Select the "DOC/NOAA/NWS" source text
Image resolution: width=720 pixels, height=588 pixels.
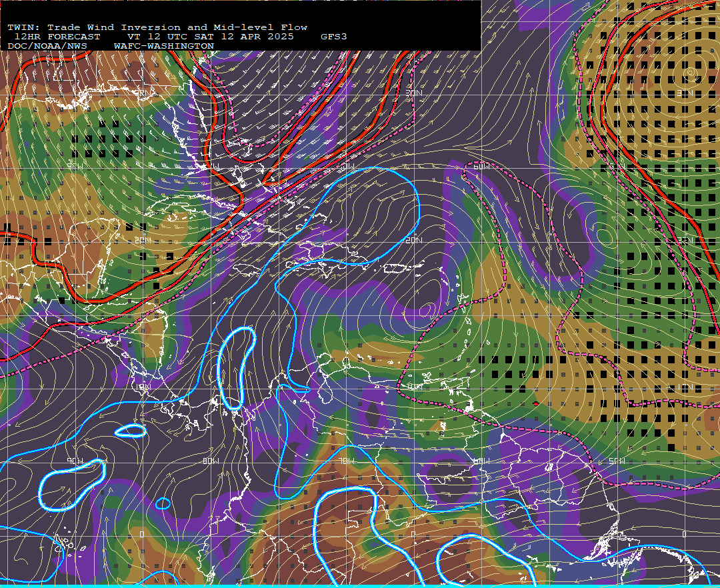point(47,47)
